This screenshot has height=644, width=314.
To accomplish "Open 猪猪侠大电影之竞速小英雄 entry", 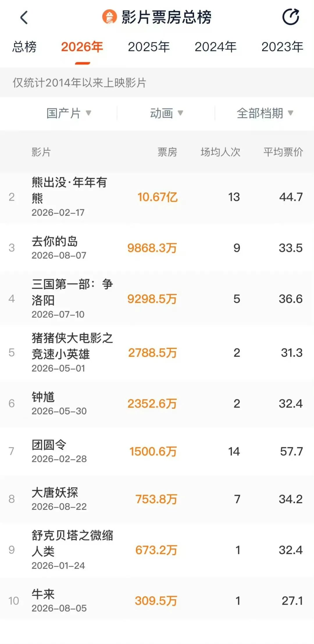I will tap(157, 352).
